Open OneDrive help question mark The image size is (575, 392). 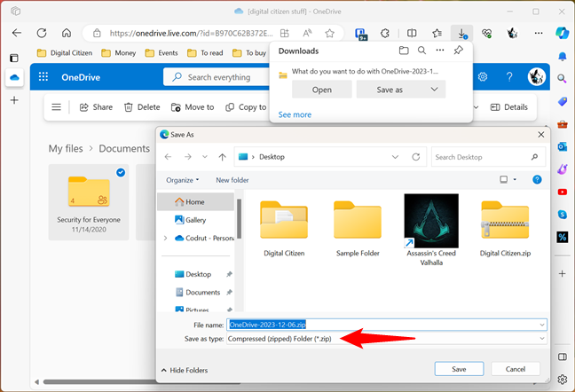tap(509, 76)
